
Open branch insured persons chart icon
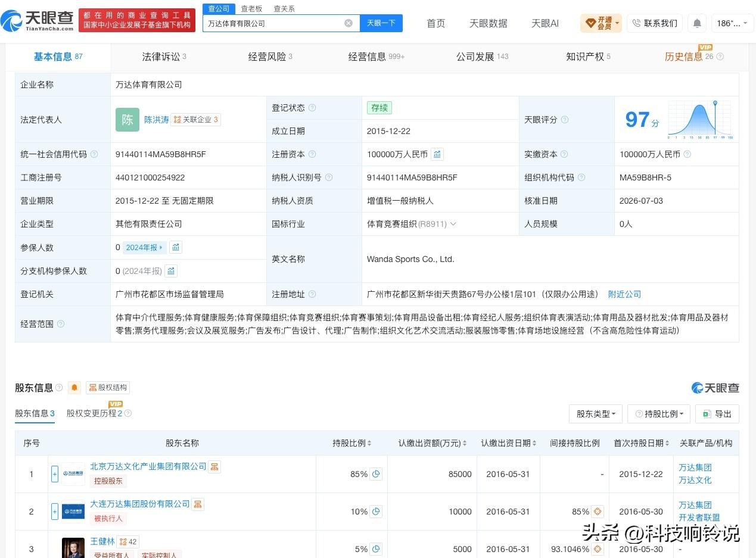171,271
